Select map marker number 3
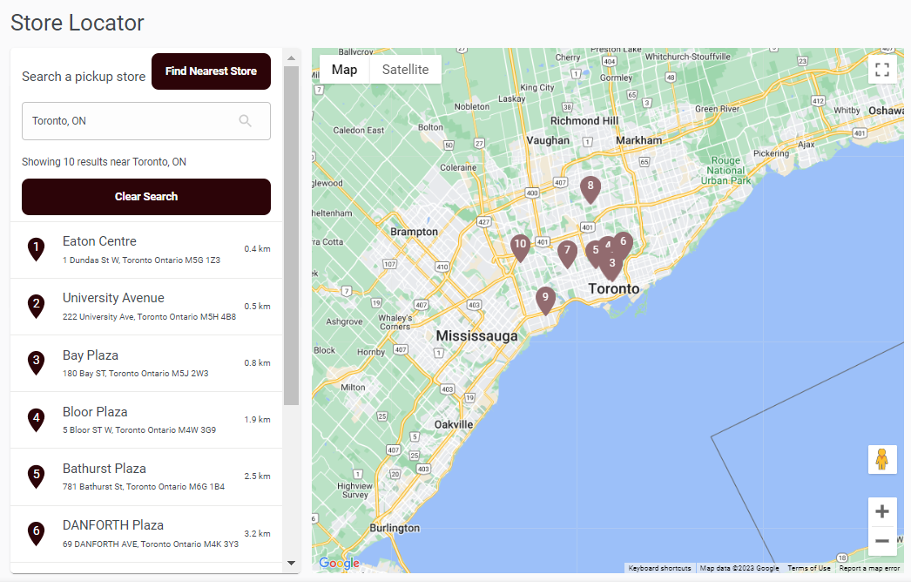The image size is (911, 588). click(611, 266)
